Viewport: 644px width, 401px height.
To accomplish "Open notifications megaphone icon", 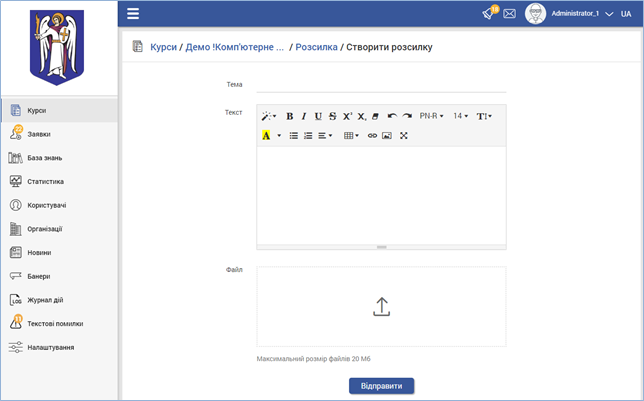I will [x=489, y=14].
